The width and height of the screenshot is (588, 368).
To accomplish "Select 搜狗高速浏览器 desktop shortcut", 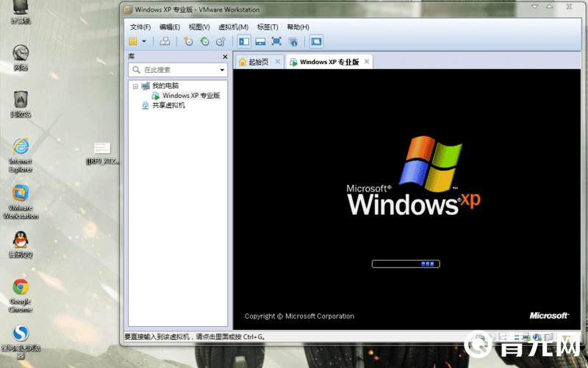I will point(21,342).
